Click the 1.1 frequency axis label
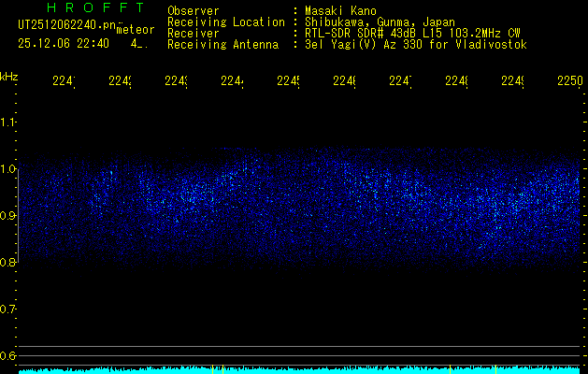Image resolution: width=588 pixels, height=374 pixels. 7,122
